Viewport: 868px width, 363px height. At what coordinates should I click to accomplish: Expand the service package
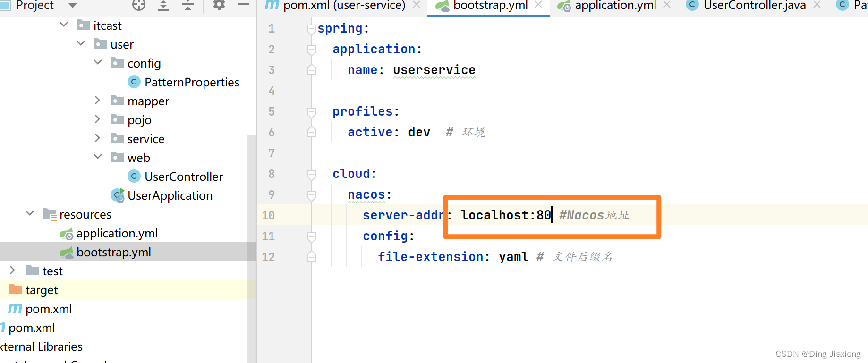97,138
